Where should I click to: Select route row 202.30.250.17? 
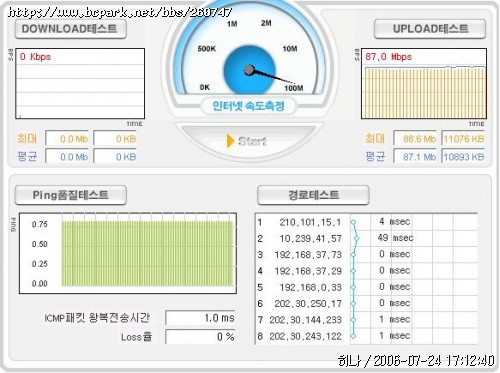click(x=366, y=303)
